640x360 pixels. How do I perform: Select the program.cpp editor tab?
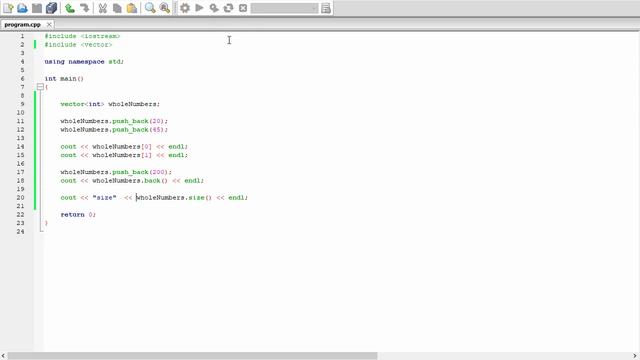click(x=22, y=24)
